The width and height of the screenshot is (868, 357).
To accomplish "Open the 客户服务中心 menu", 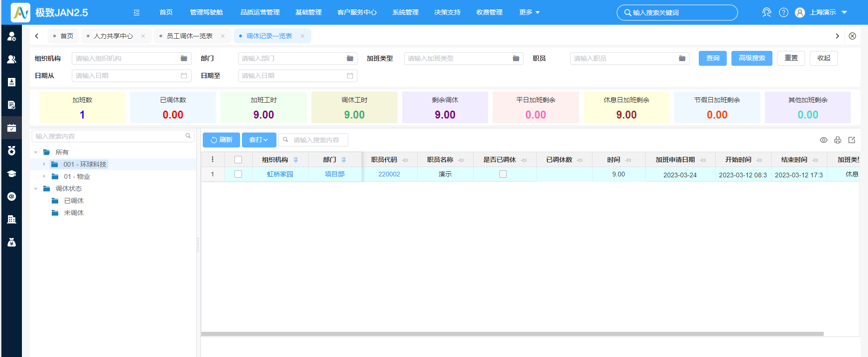I will pos(357,13).
